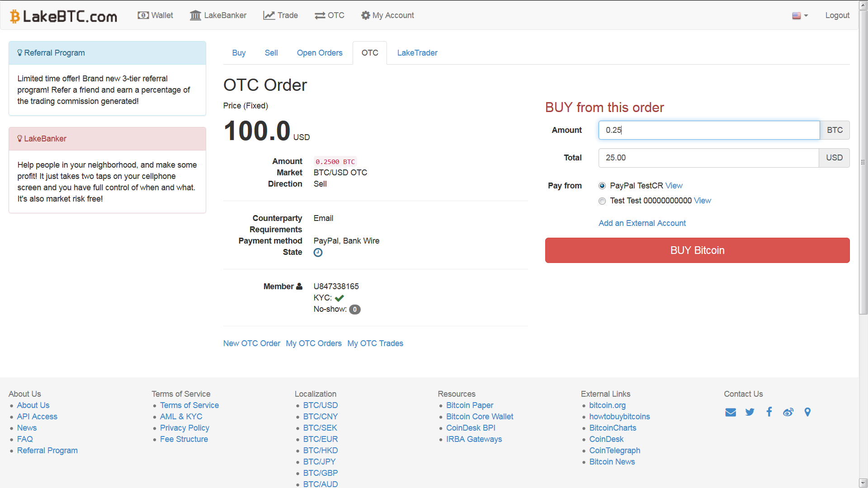Click the email envelope contact icon
The height and width of the screenshot is (488, 868).
(x=731, y=412)
